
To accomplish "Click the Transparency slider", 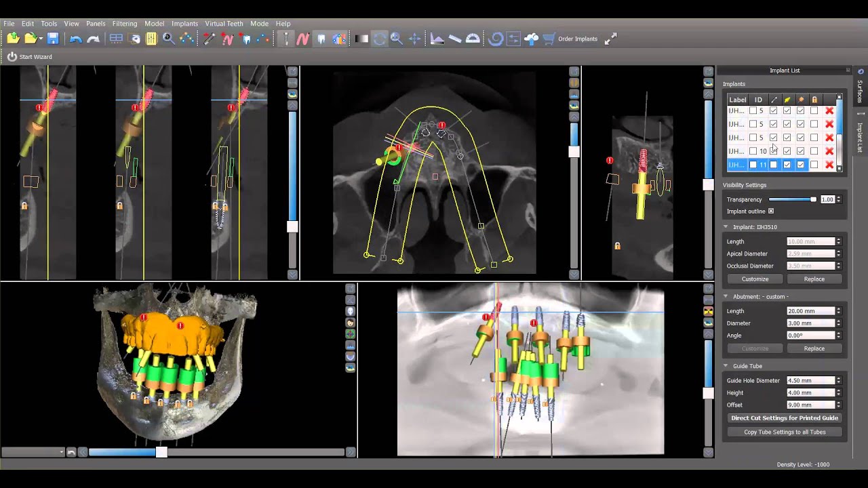I will pos(792,200).
